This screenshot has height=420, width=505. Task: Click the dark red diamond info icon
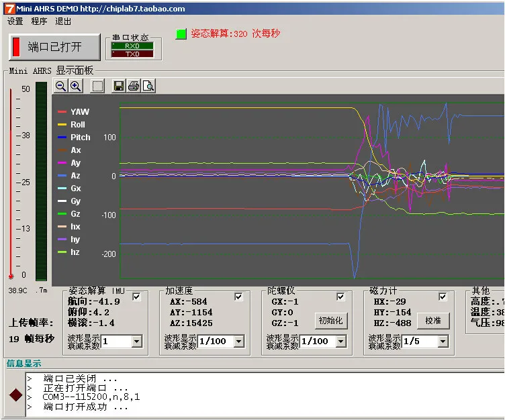point(16,395)
